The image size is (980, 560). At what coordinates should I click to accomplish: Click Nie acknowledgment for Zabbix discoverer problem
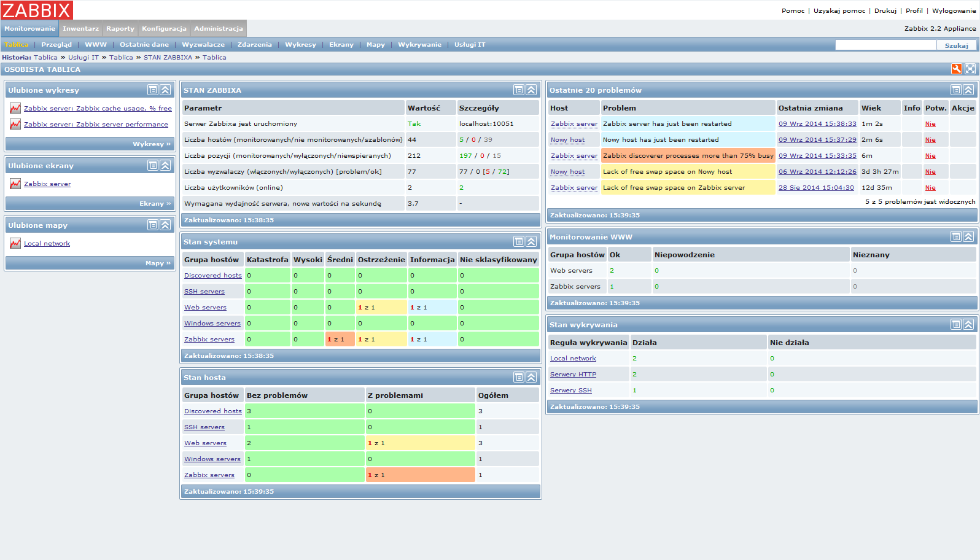[x=930, y=155]
